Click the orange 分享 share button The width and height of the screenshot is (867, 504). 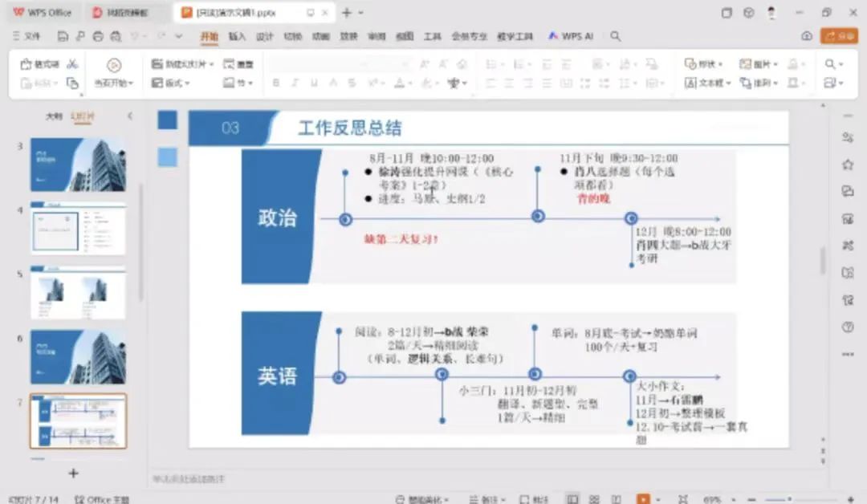tap(839, 36)
